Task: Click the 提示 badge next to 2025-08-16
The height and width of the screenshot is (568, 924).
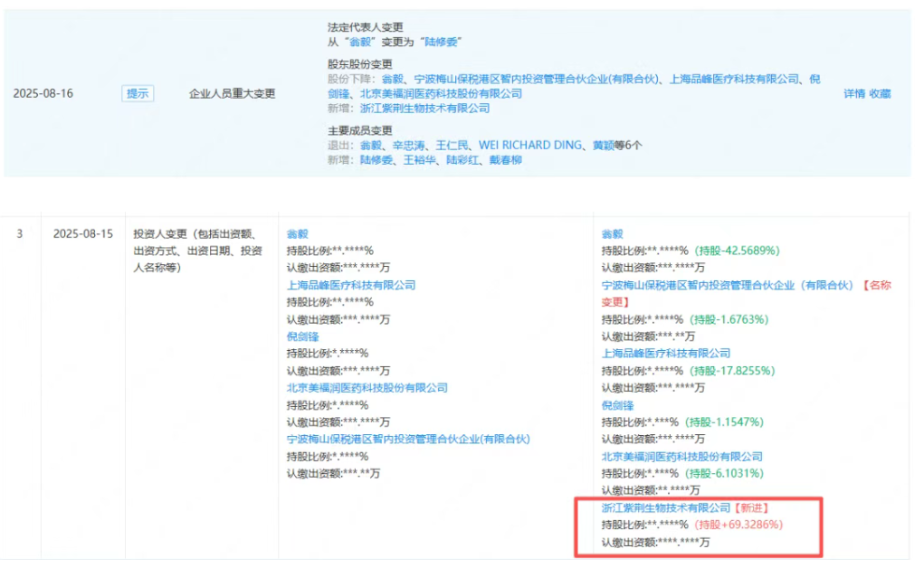Action: coord(138,93)
